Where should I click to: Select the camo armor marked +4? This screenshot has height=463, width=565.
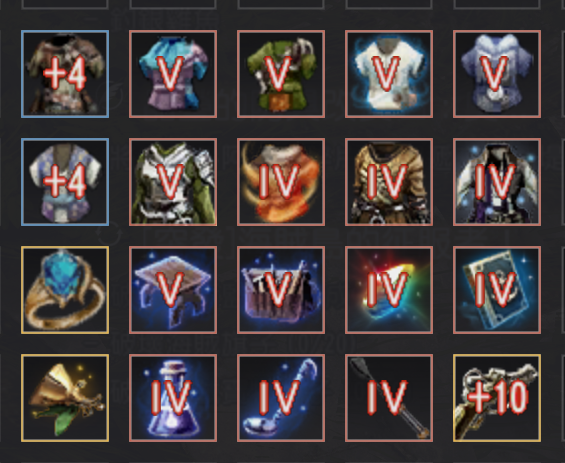point(65,74)
